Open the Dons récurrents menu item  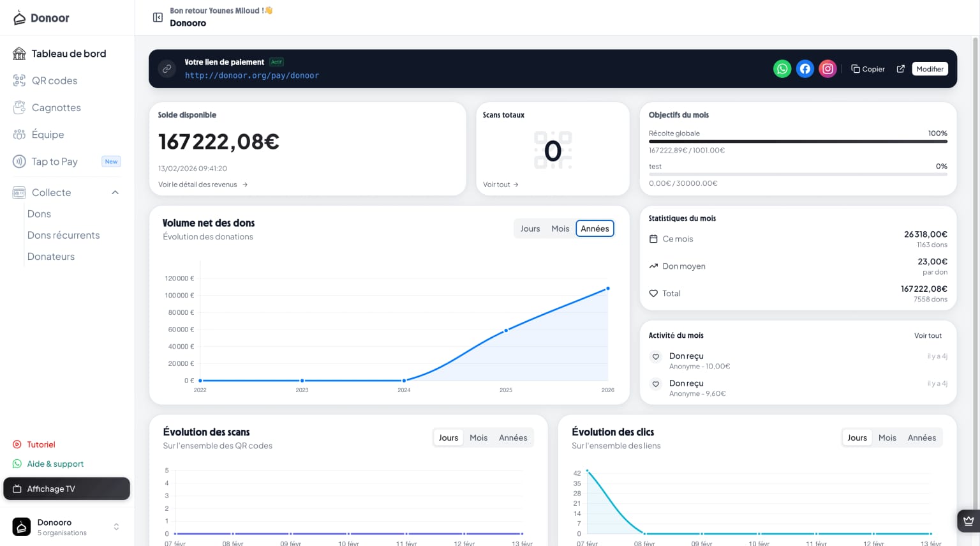click(x=63, y=235)
